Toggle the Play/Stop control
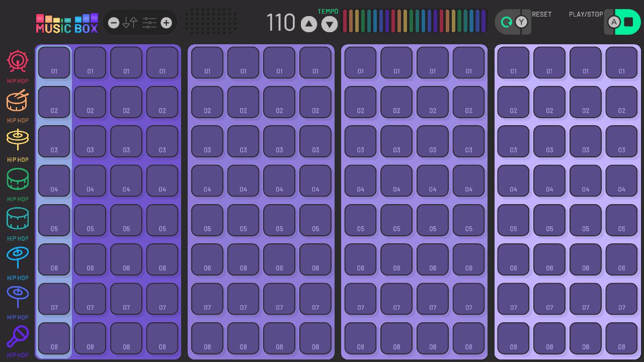 622,22
